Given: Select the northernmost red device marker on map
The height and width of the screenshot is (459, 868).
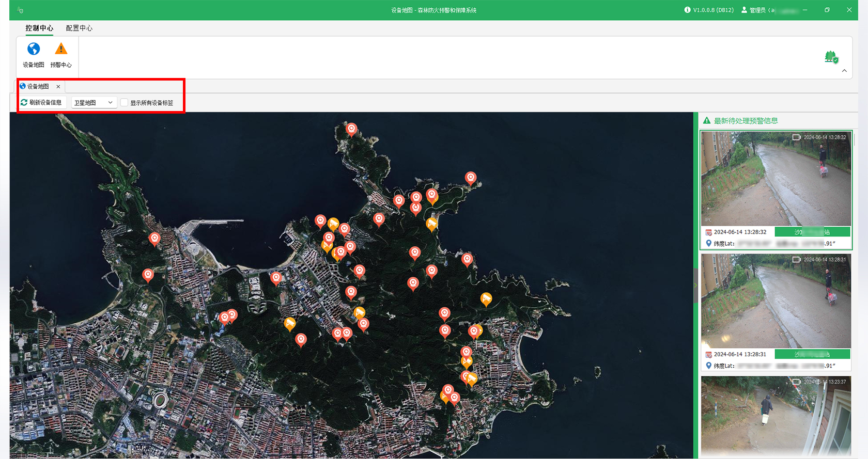Looking at the screenshot, I should click(351, 129).
